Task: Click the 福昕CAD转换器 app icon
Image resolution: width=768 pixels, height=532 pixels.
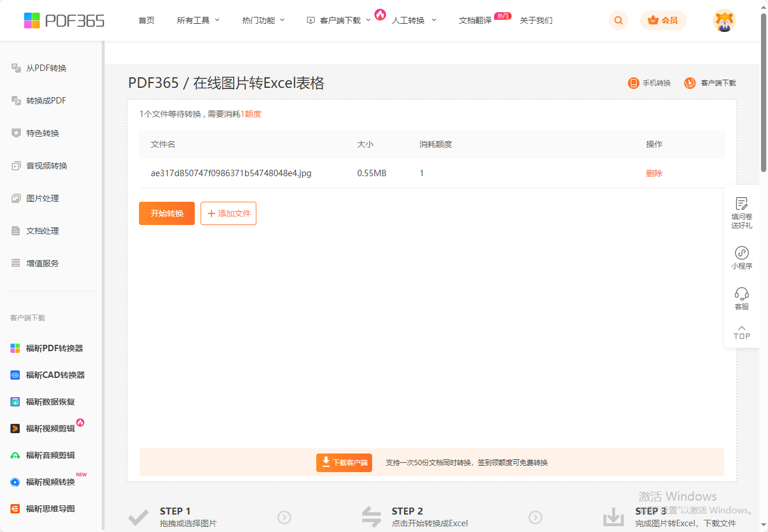Action: [15, 375]
